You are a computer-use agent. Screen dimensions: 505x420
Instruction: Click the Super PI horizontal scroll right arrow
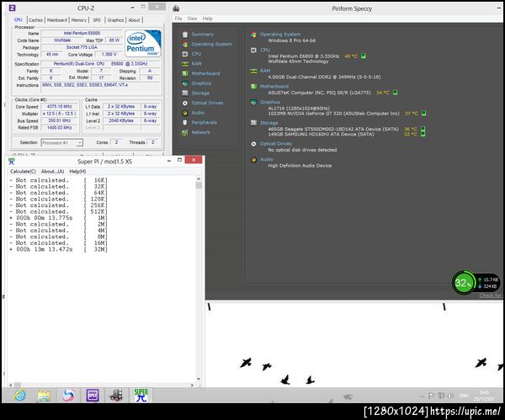pos(192,385)
